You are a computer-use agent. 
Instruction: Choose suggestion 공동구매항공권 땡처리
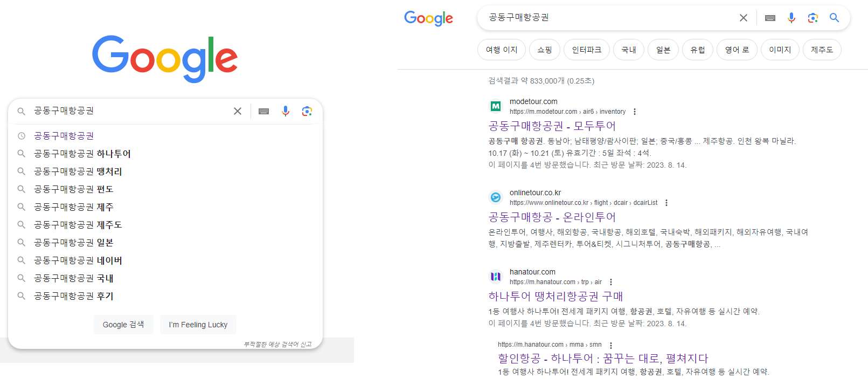tap(165, 171)
